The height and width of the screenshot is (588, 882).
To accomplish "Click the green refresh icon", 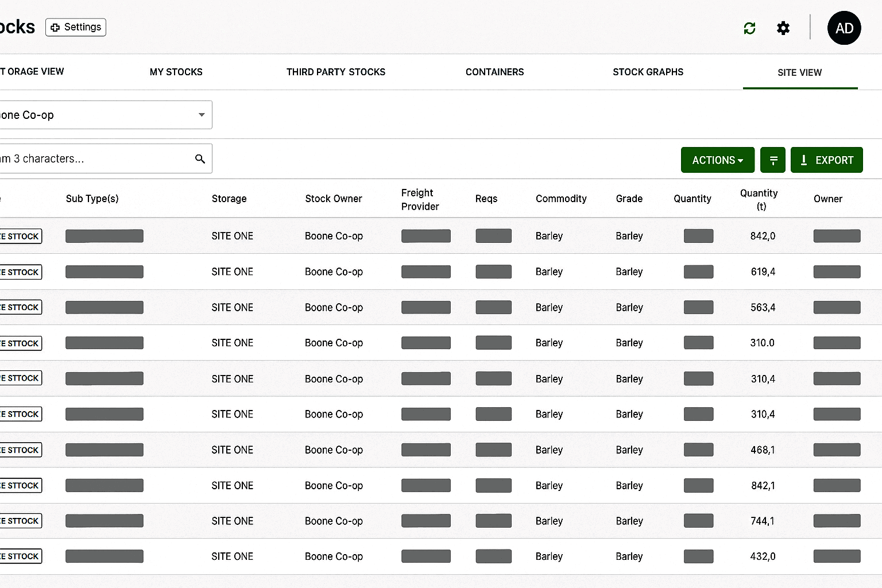I will point(749,28).
